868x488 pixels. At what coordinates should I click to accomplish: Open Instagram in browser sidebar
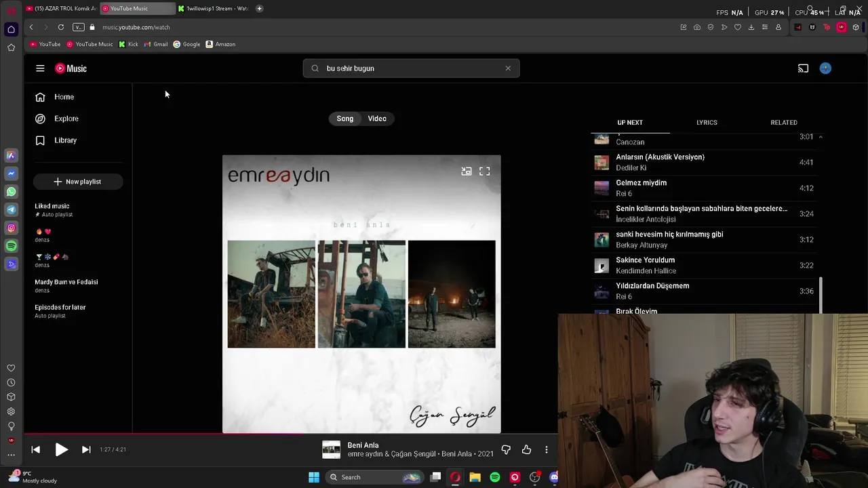tap(11, 228)
